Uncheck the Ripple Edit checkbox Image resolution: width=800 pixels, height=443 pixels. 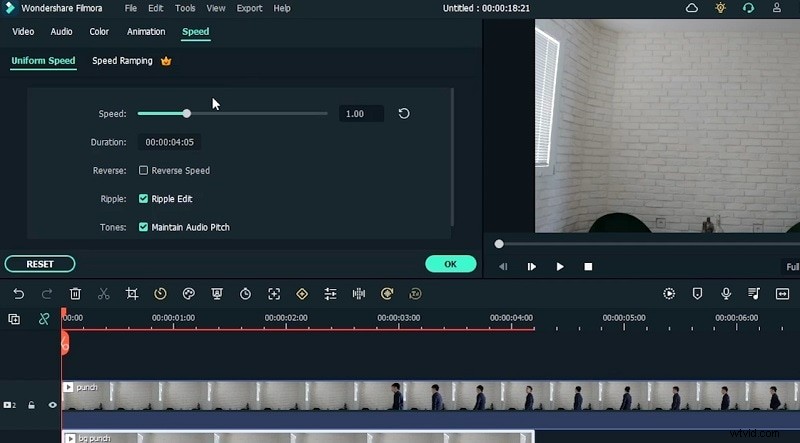pos(143,199)
